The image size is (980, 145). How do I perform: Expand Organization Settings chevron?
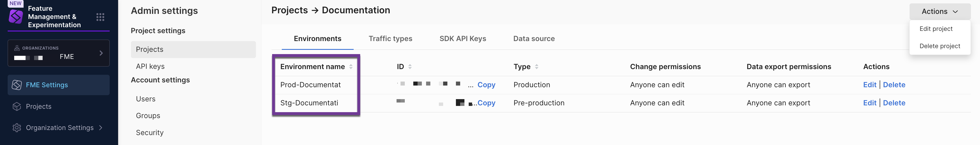[101, 128]
